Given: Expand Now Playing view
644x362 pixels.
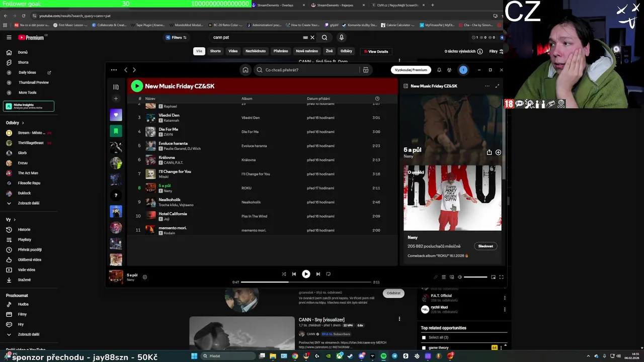Looking at the screenshot, I should click(497, 86).
